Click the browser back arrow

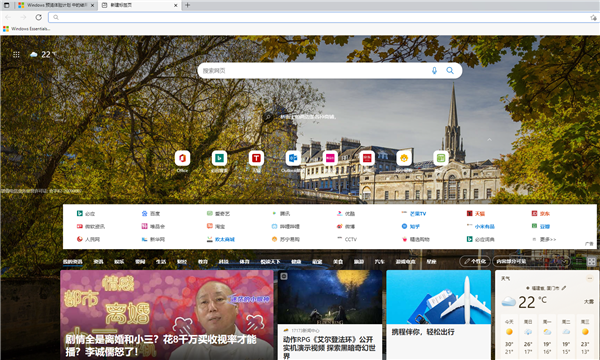coord(8,17)
